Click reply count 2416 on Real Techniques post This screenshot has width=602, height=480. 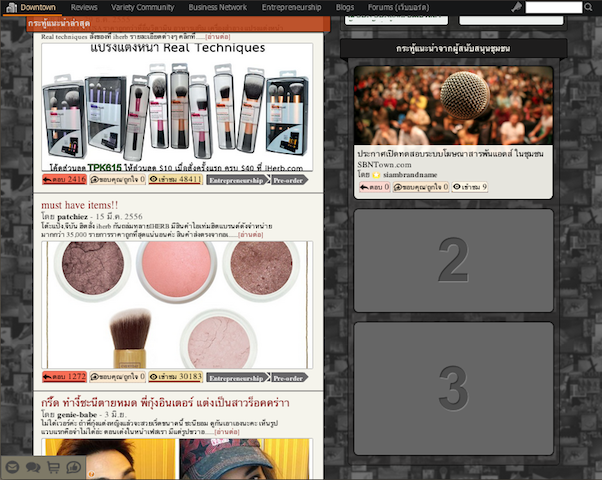(x=65, y=180)
